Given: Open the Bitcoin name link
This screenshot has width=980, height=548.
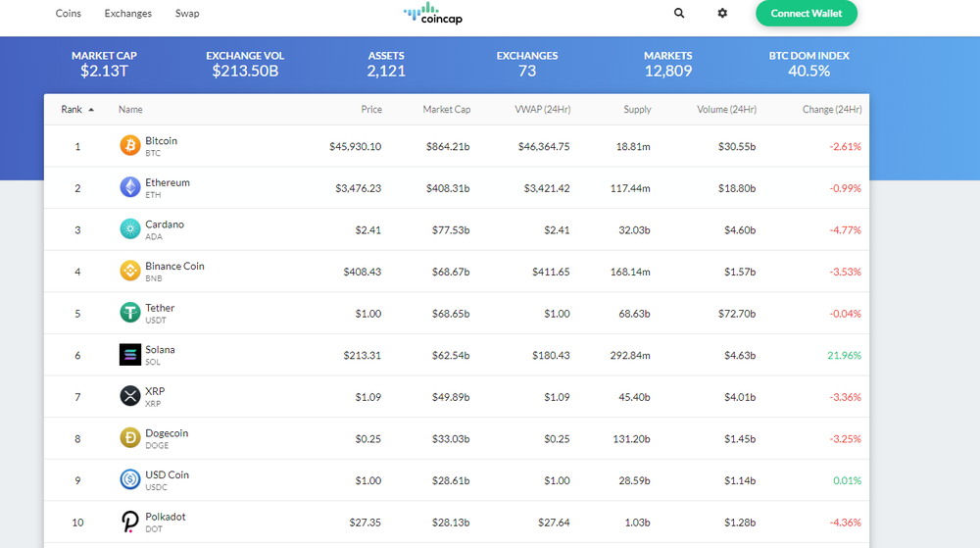Looking at the screenshot, I should (x=162, y=140).
